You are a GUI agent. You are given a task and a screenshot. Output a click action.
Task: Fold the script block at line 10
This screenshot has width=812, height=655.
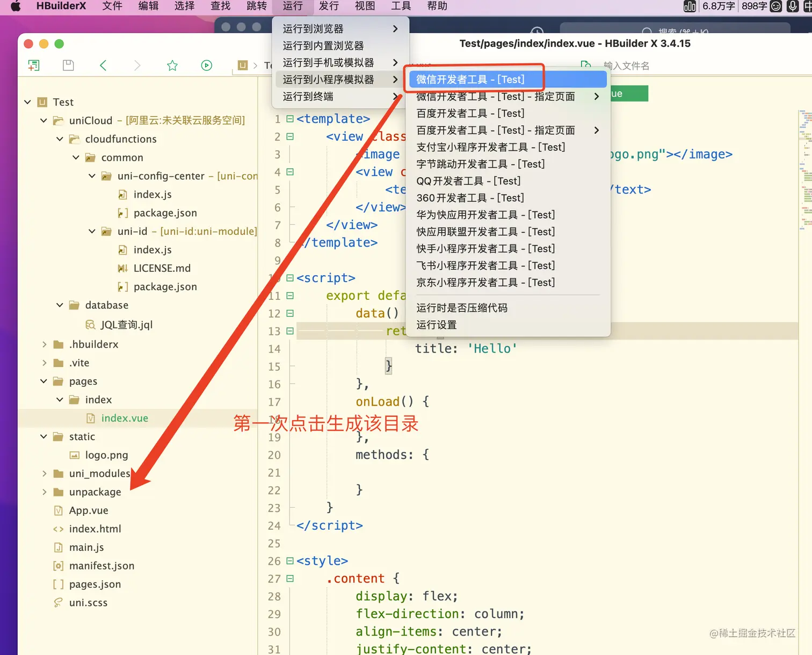(x=290, y=278)
